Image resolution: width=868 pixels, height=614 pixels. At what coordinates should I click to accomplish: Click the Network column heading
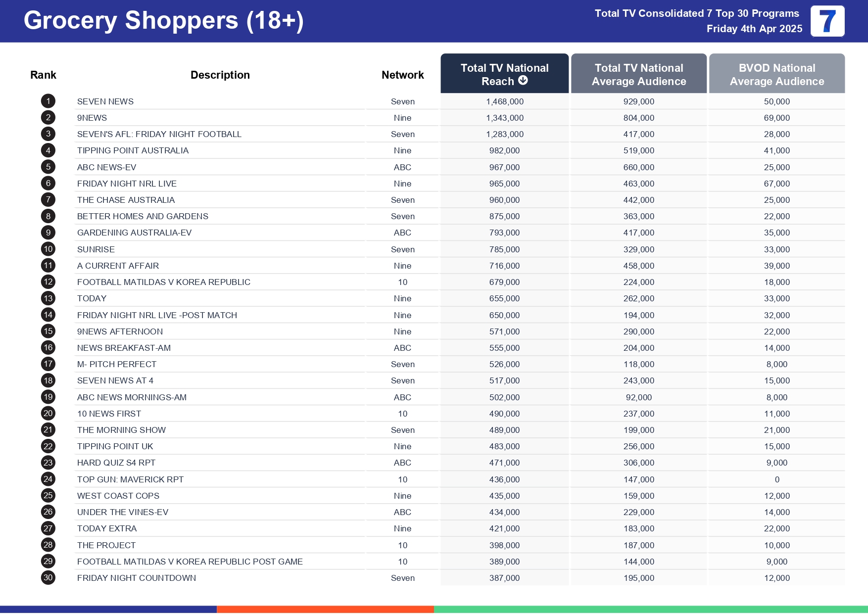pyautogui.click(x=402, y=75)
